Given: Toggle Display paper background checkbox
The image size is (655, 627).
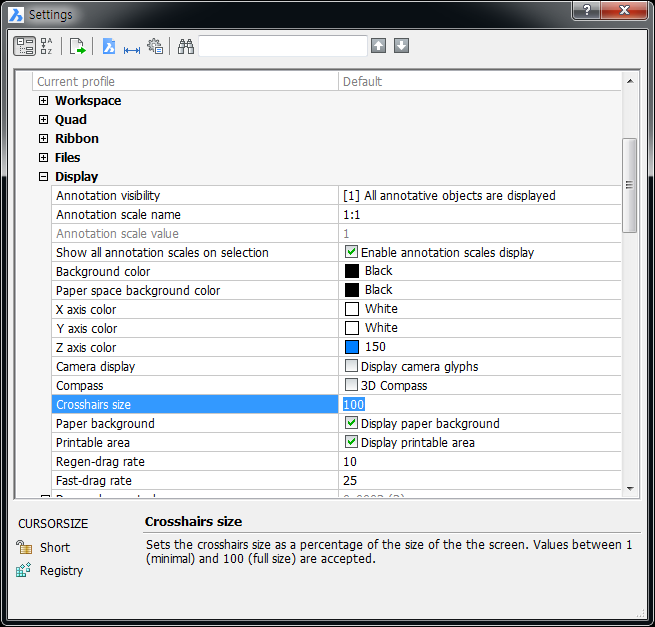Looking at the screenshot, I should click(351, 423).
